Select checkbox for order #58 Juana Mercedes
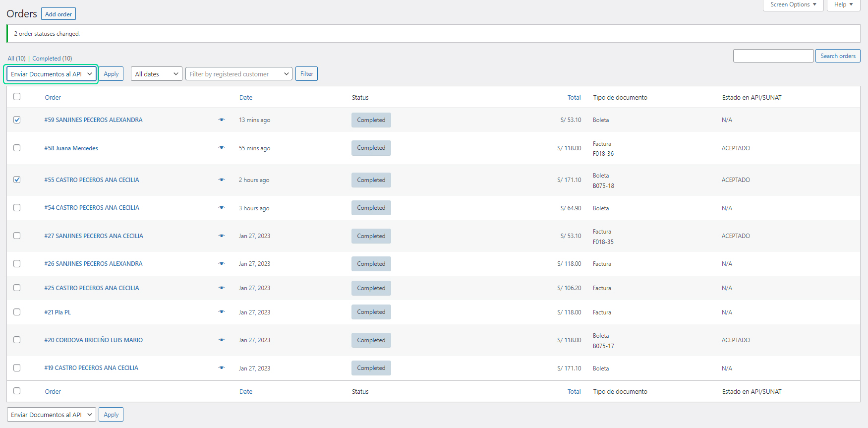Image resolution: width=868 pixels, height=428 pixels. click(17, 148)
